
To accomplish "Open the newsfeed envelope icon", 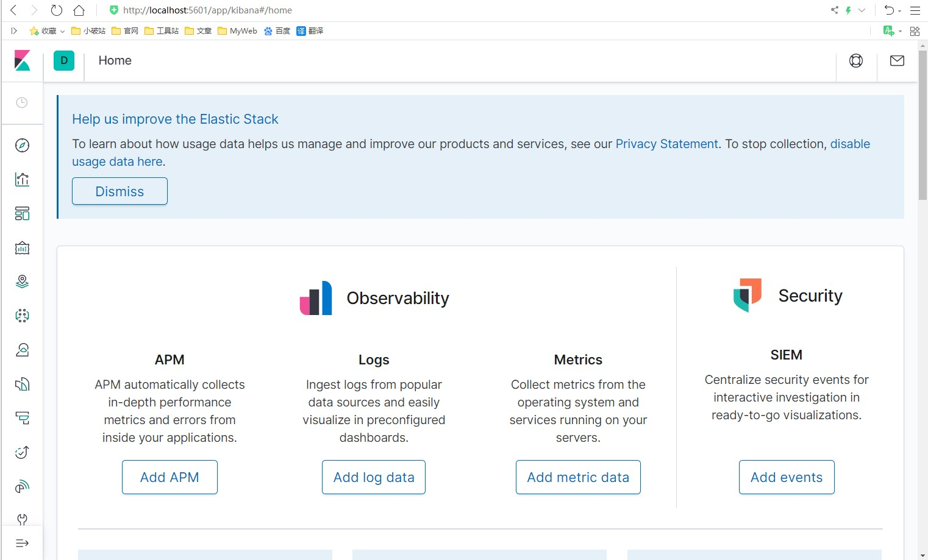I will point(897,60).
